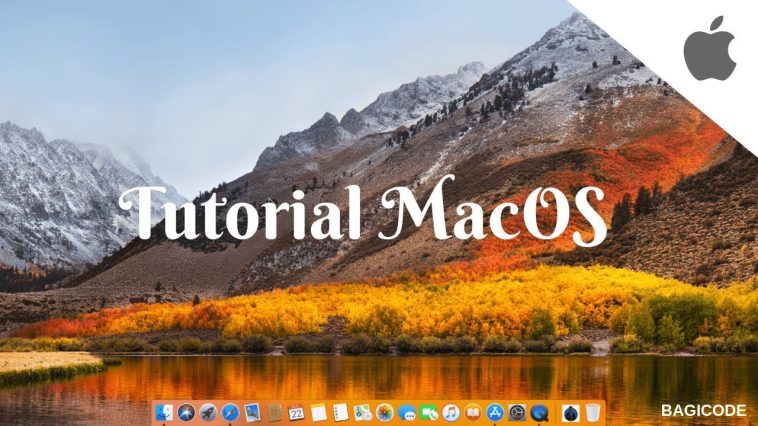Screen dimensions: 758x426
Task: Open Finder from the Dock
Action: tap(164, 413)
